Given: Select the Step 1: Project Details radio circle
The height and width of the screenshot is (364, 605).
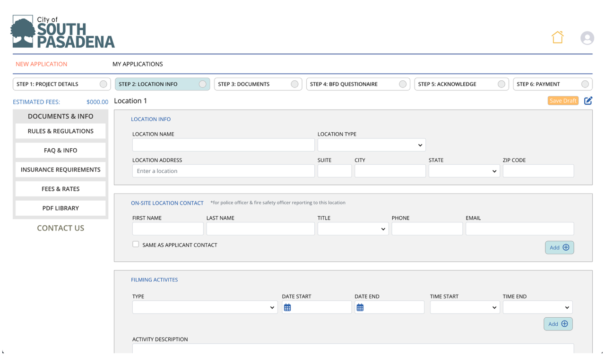Looking at the screenshot, I should 103,84.
